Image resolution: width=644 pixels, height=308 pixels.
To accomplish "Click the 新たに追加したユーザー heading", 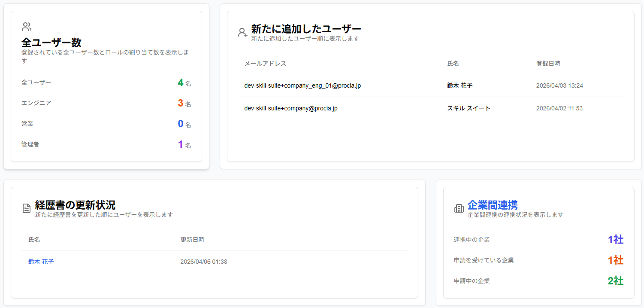I will click(x=306, y=29).
